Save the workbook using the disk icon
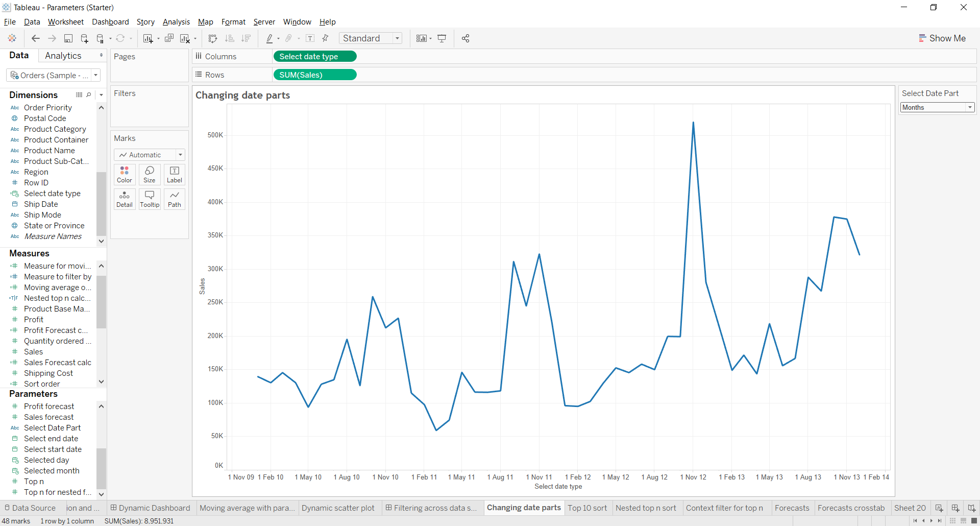980x526 pixels. coord(68,38)
